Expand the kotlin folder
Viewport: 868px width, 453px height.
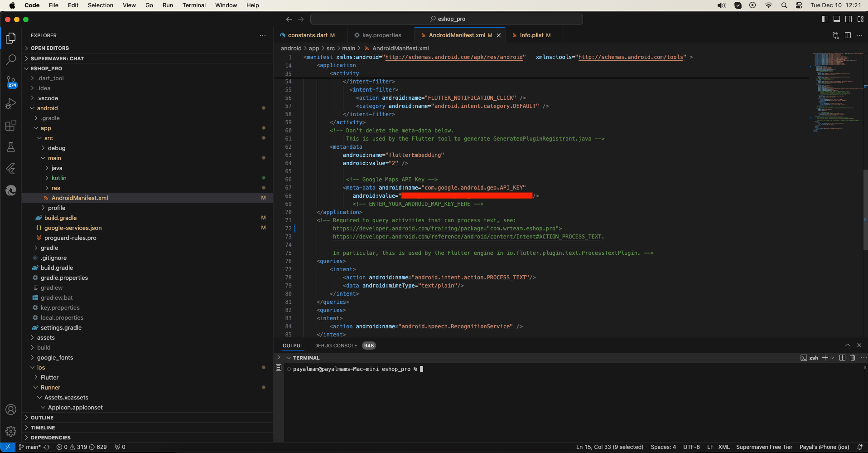click(x=147, y=178)
